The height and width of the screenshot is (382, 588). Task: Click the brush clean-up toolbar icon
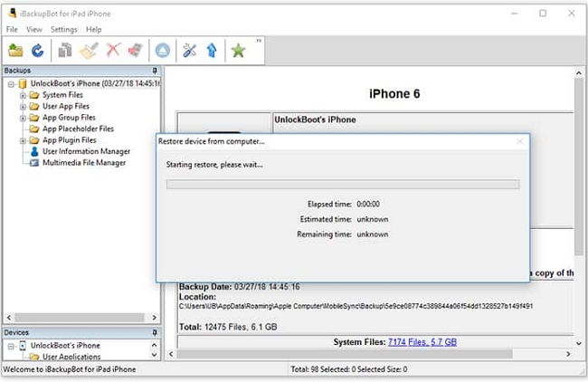pos(89,51)
